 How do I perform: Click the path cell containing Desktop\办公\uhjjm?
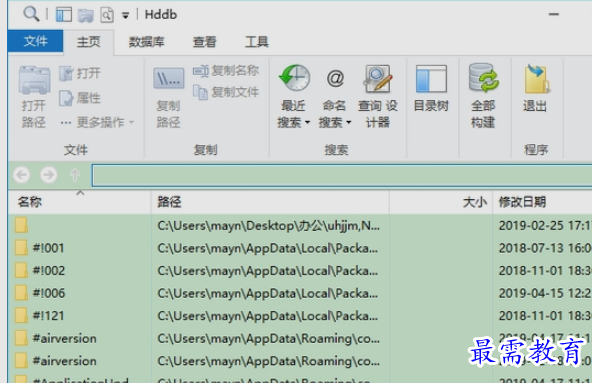point(268,226)
